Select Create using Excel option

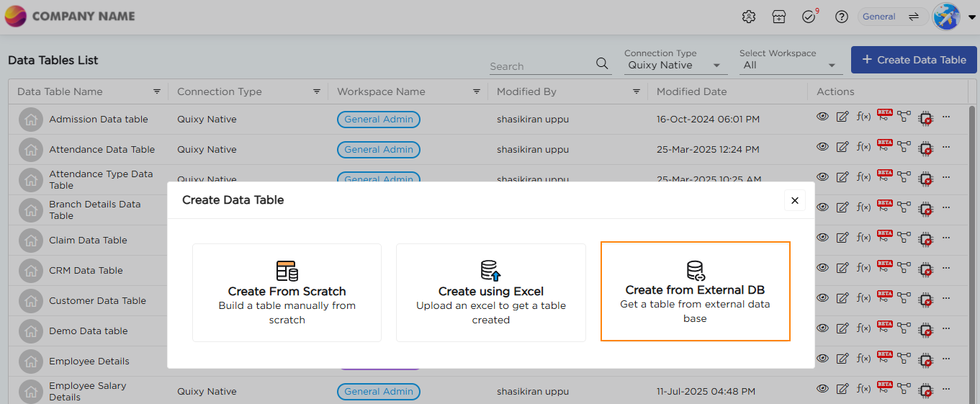(x=490, y=292)
